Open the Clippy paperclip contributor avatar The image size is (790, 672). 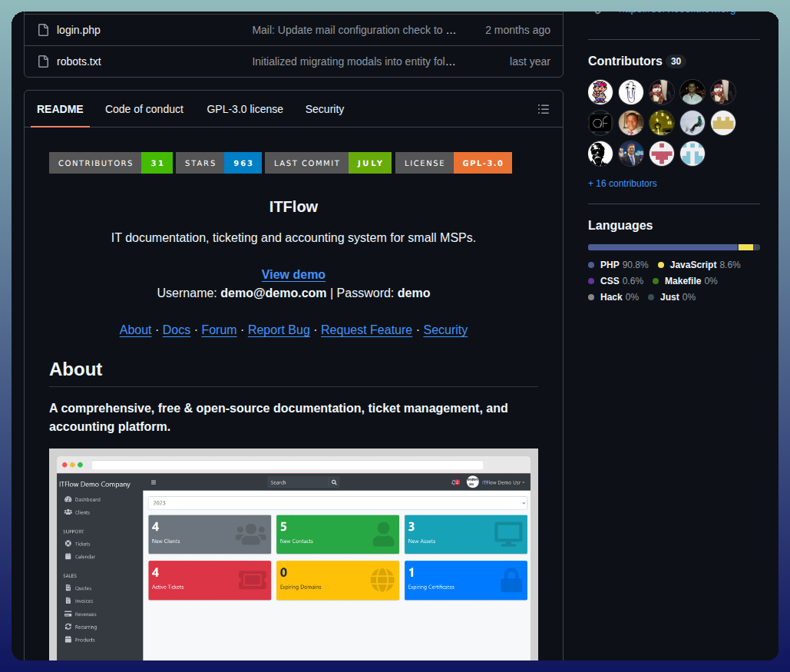coord(631,92)
